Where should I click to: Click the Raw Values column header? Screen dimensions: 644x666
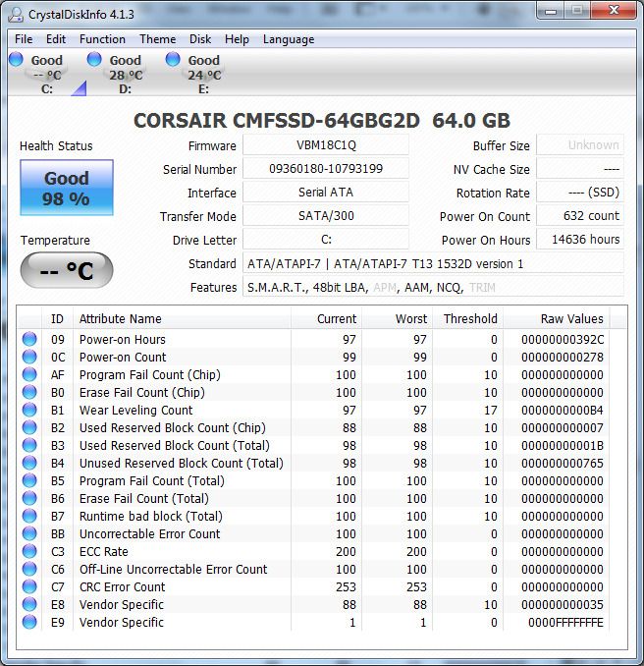(x=556, y=318)
